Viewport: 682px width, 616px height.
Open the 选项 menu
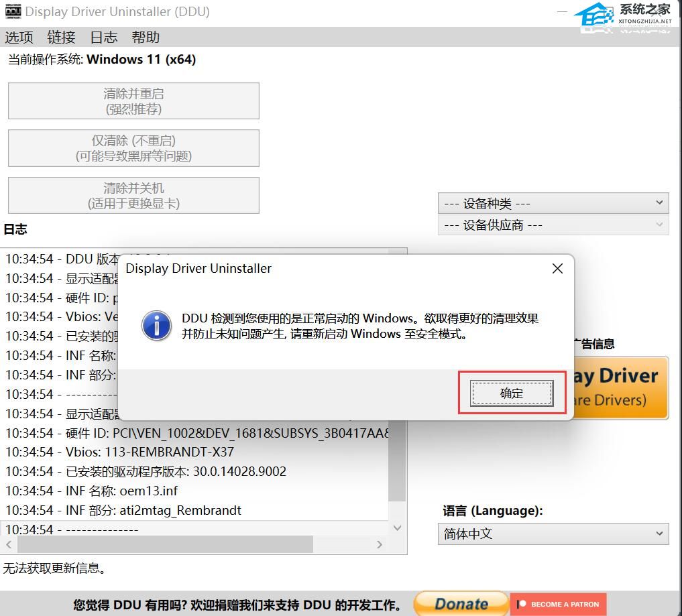(x=19, y=38)
